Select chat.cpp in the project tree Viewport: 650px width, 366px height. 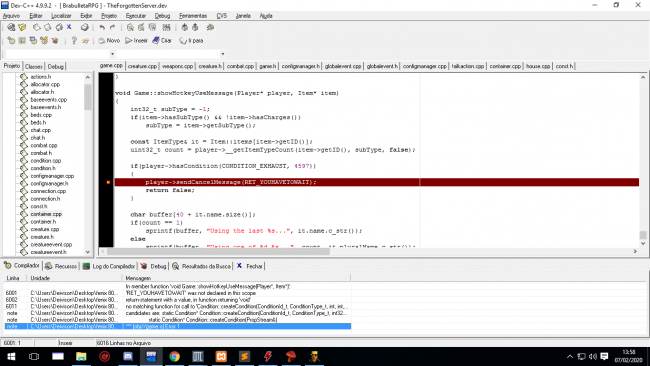pyautogui.click(x=41, y=131)
